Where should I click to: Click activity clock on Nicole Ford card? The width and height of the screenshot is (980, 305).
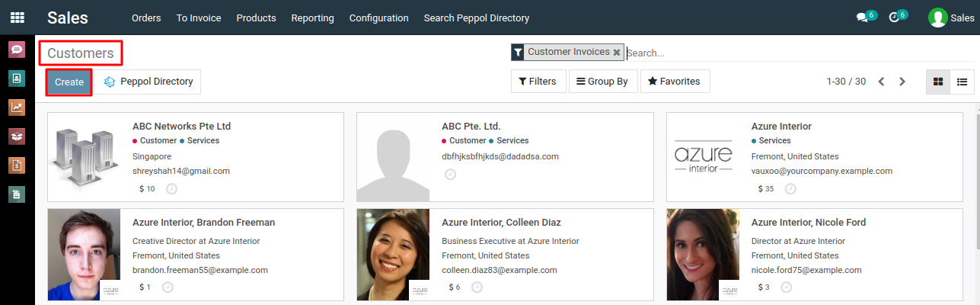click(787, 287)
